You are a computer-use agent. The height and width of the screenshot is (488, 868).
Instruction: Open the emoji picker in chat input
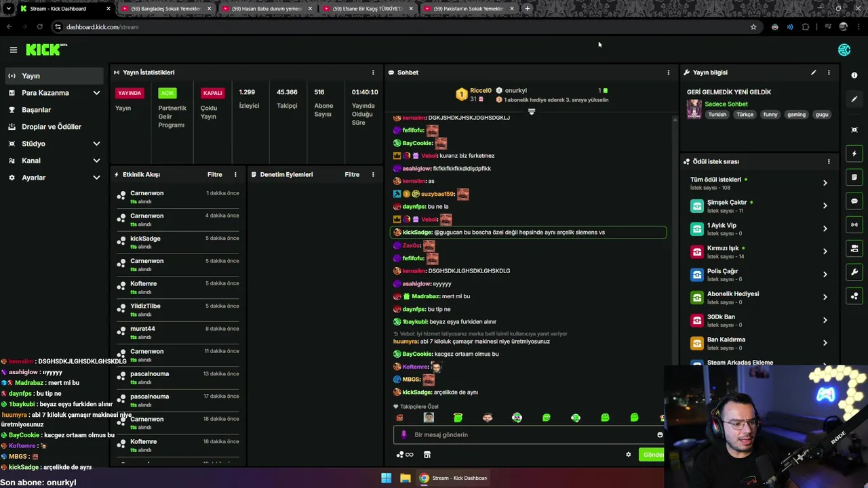[x=660, y=435]
